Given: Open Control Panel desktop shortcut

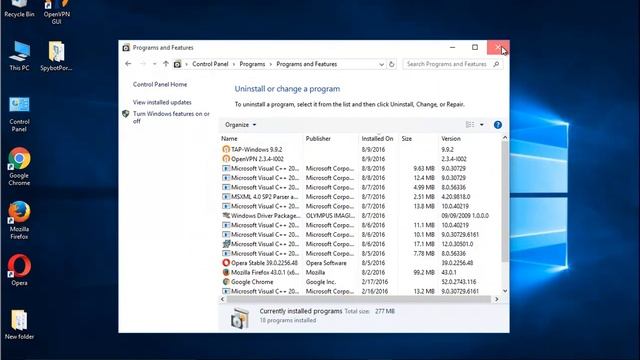Looking at the screenshot, I should point(19,114).
